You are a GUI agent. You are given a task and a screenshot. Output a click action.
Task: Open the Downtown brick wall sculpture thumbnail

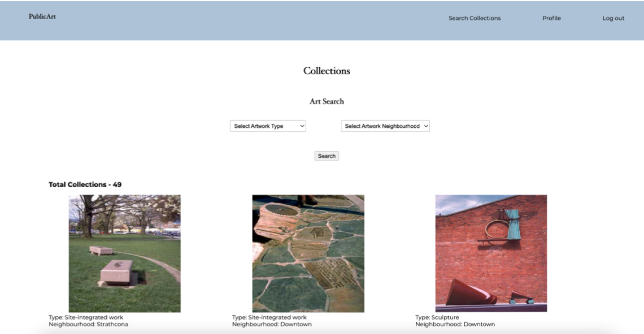point(491,253)
